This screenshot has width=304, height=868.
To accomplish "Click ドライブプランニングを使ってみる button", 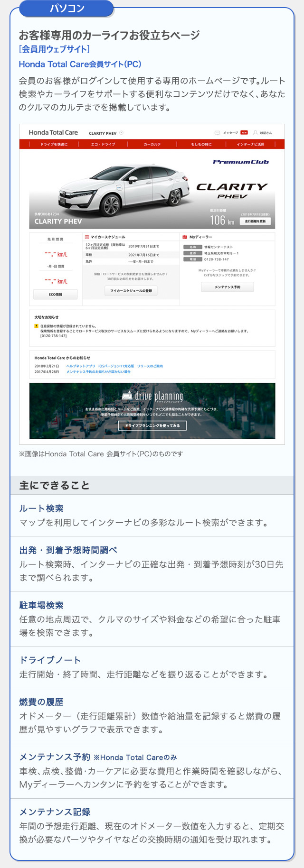I will point(152,425).
